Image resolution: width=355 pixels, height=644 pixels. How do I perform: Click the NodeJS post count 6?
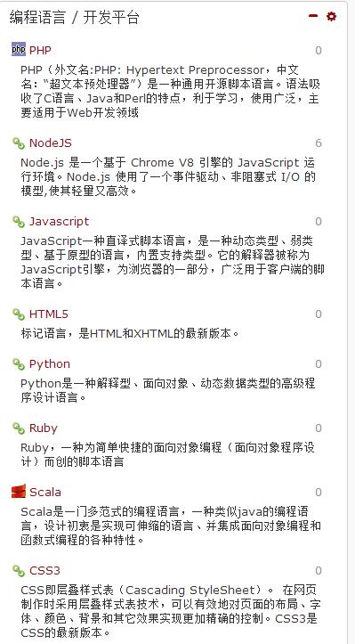pos(319,143)
